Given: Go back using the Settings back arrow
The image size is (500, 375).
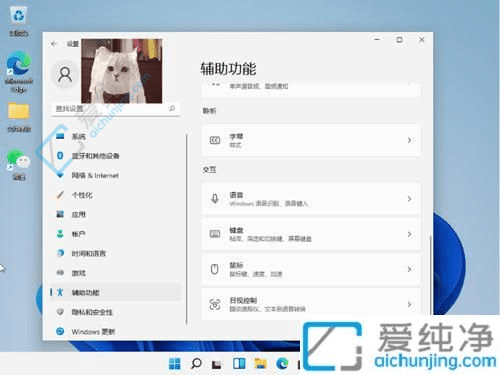Looking at the screenshot, I should (x=54, y=44).
